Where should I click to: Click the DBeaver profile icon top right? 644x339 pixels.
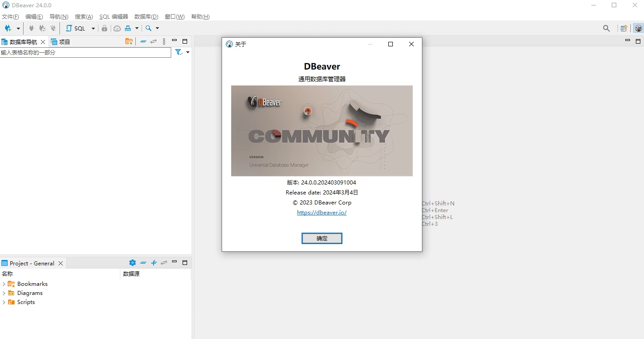tap(639, 28)
